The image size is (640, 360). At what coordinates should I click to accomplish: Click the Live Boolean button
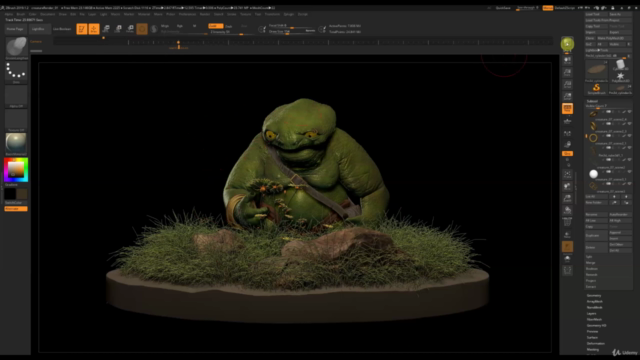pyautogui.click(x=62, y=29)
